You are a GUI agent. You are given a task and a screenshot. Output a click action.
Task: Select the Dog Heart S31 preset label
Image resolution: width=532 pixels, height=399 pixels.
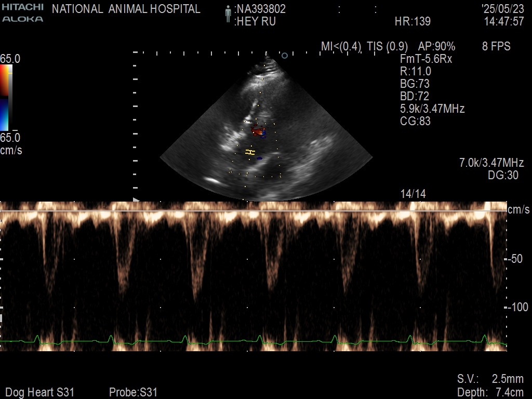click(39, 392)
